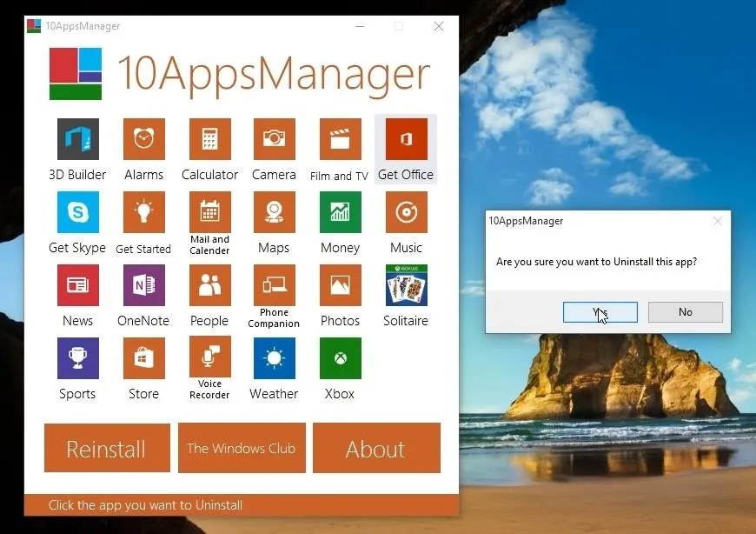The width and height of the screenshot is (756, 534).
Task: Click the Maps app icon
Action: point(274,212)
